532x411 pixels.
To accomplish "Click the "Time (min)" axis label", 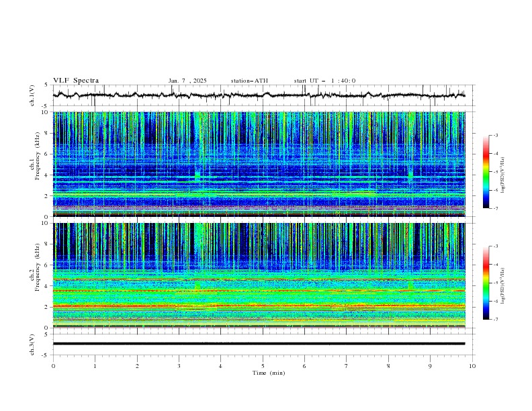I will pyautogui.click(x=269, y=373).
